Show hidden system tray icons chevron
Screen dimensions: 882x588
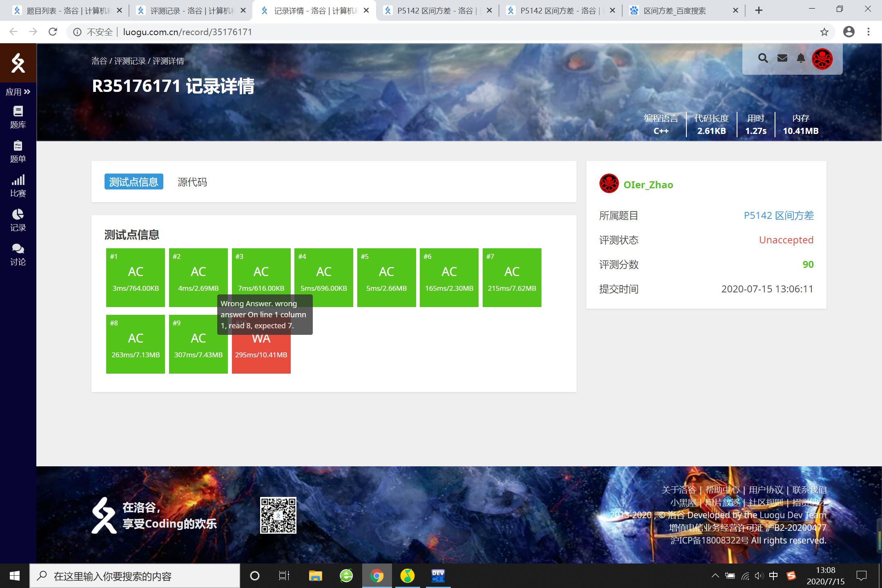(x=715, y=576)
